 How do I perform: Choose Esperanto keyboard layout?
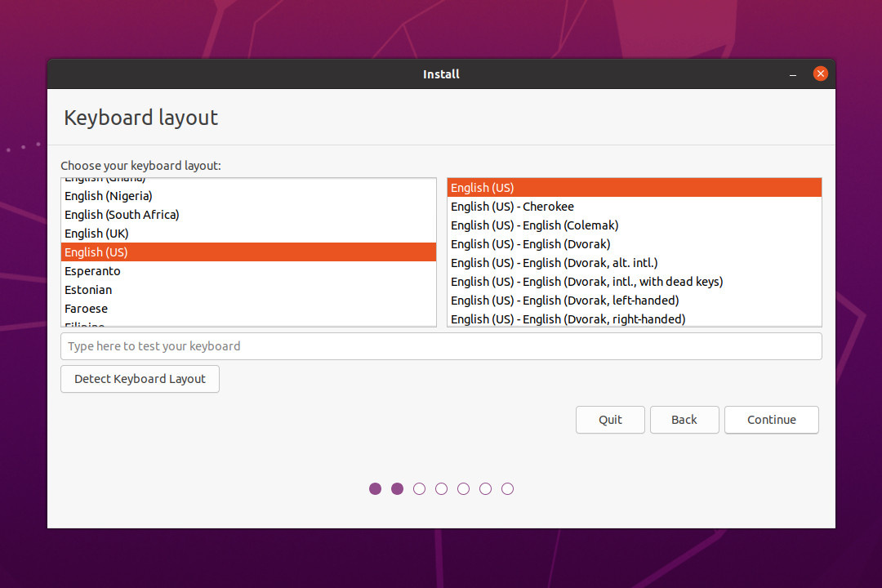pyautogui.click(x=248, y=271)
